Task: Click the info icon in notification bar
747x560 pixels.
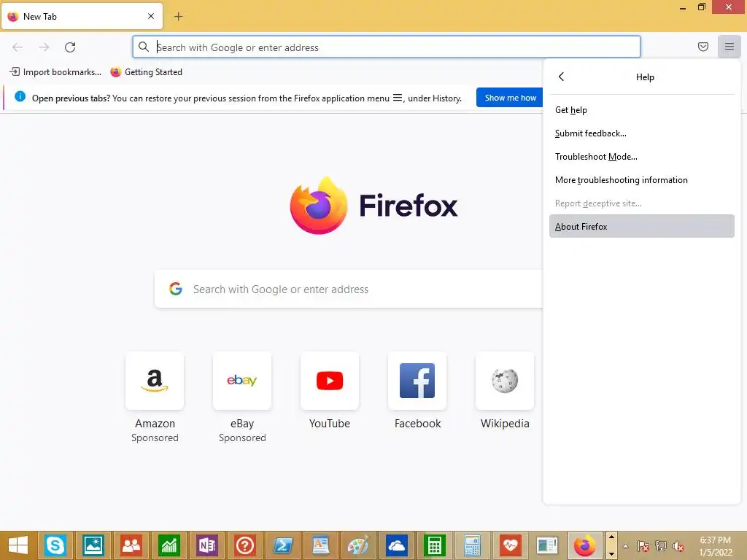Action: (20, 97)
